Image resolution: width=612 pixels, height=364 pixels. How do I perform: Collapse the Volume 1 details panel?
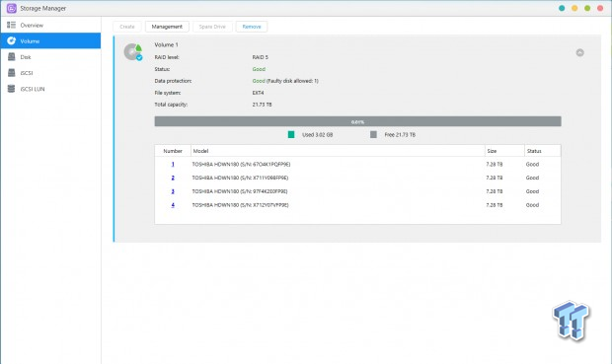[x=579, y=52]
